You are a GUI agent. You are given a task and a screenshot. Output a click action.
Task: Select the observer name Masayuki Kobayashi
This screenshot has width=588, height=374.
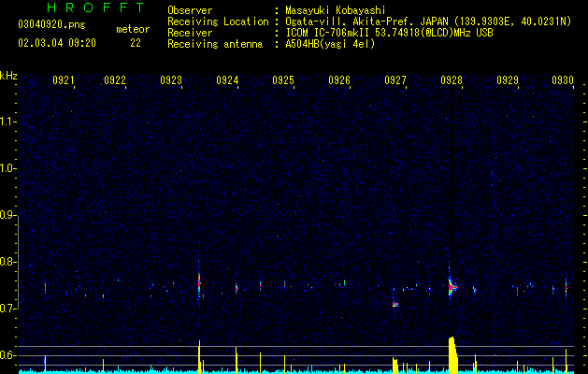click(x=336, y=10)
